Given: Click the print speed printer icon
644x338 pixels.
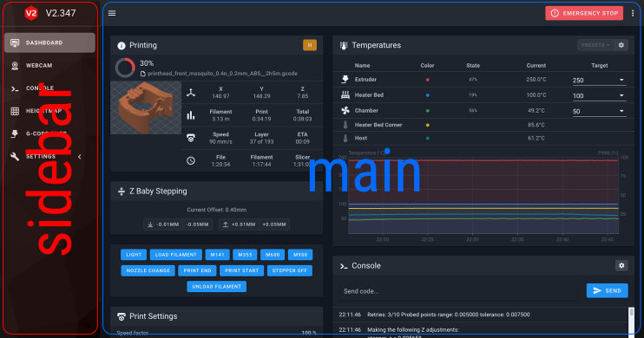Looking at the screenshot, I should [191, 138].
